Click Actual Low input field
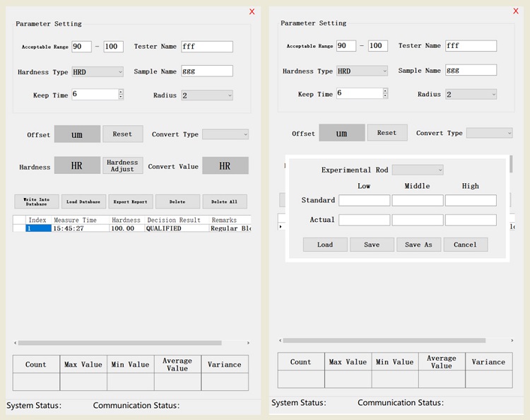This screenshot has height=420, width=530. [365, 220]
